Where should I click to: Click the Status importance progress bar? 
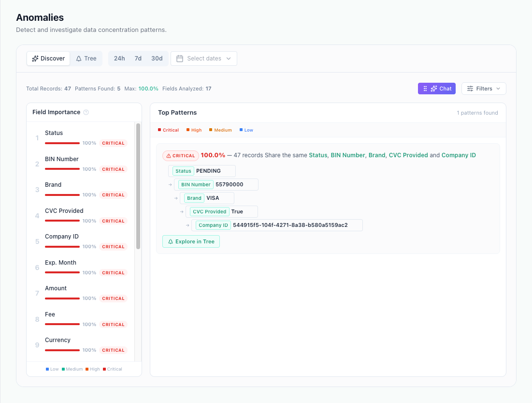[62, 143]
